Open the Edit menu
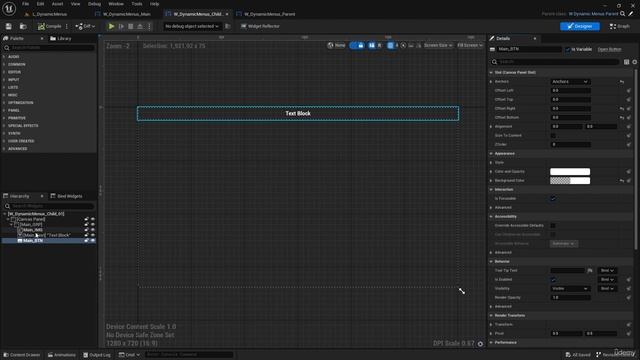The height and width of the screenshot is (360, 640). click(40, 4)
